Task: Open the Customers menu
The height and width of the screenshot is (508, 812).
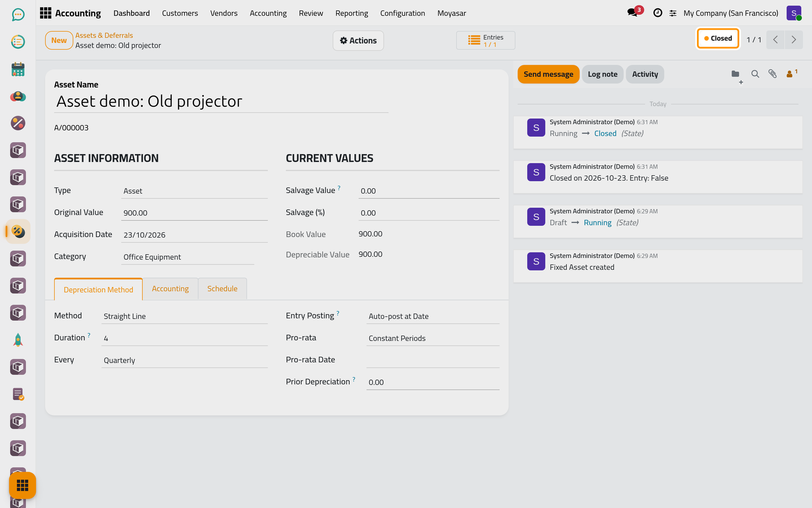Action: click(x=180, y=13)
